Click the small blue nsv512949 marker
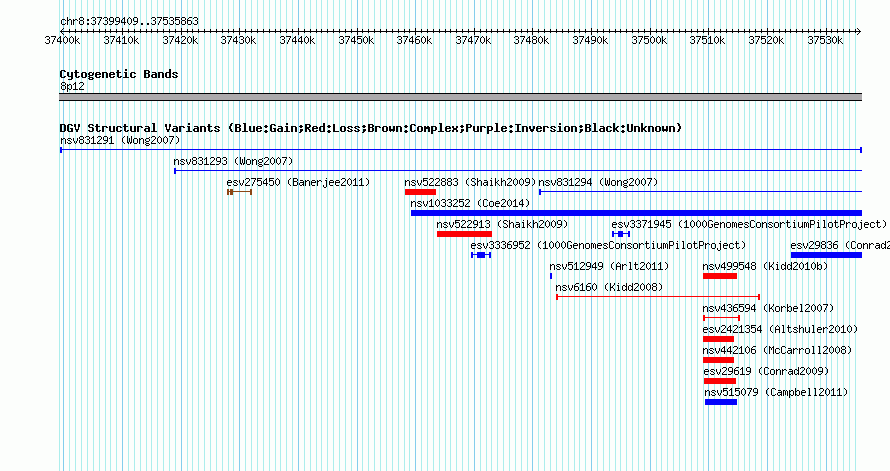The height and width of the screenshot is (471, 890). click(551, 276)
